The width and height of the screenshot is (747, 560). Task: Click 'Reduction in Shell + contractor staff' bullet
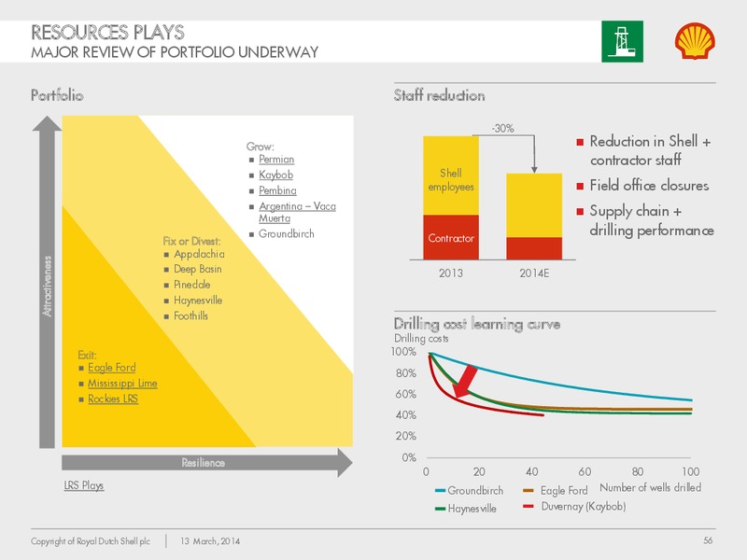pyautogui.click(x=650, y=150)
